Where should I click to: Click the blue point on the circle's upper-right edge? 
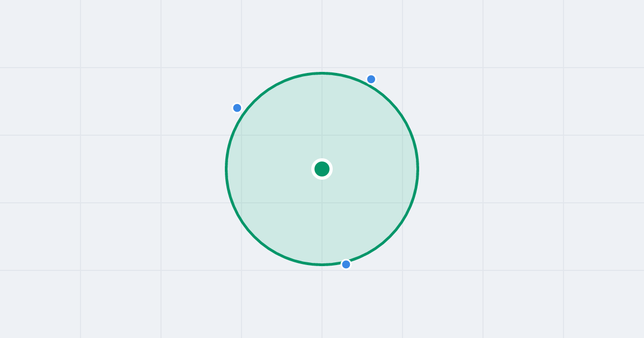tap(371, 79)
